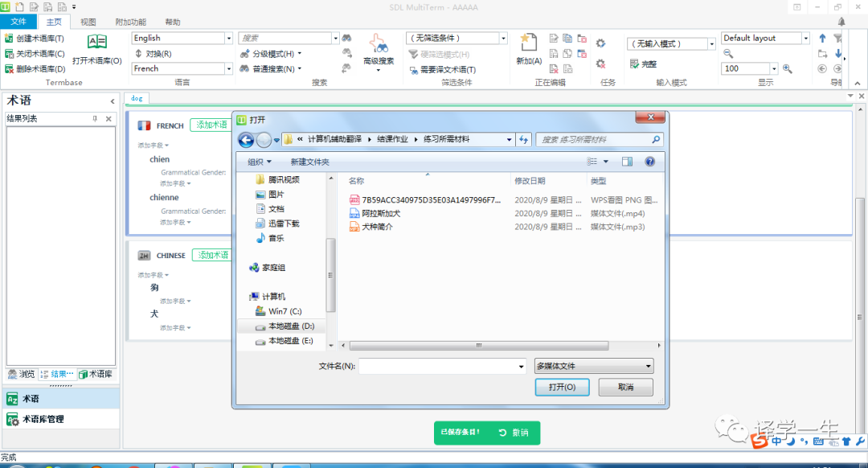Screen dimensions: 868x468
Task: Click binoculars search icon beside ribbon search box
Action: 346,39
